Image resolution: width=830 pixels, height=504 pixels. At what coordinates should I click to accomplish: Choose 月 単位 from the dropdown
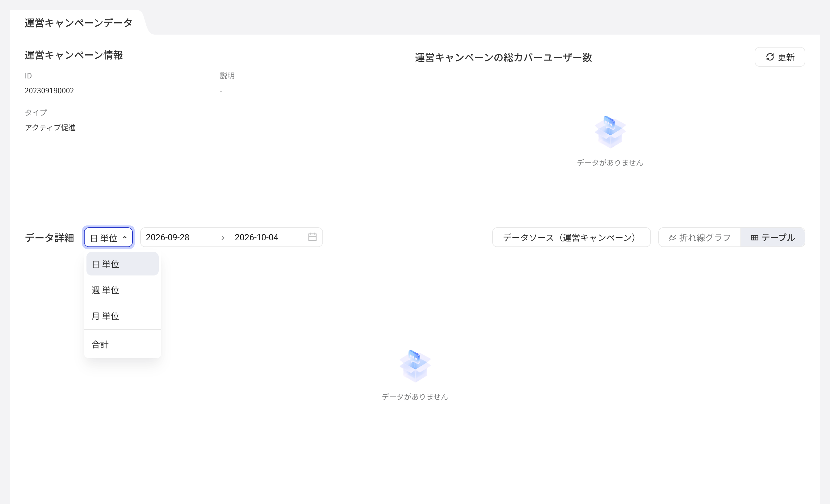coord(122,316)
